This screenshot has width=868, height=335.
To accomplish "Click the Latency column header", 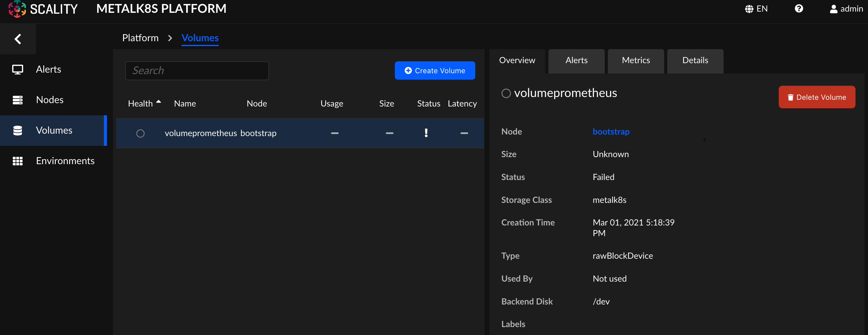I will pos(462,103).
